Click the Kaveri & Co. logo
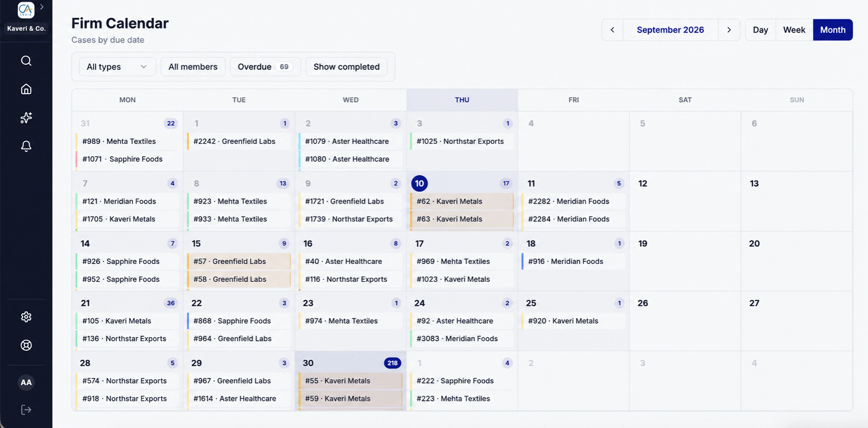The width and height of the screenshot is (868, 428). [x=26, y=10]
